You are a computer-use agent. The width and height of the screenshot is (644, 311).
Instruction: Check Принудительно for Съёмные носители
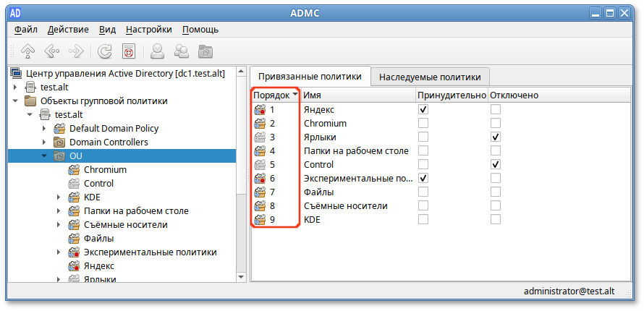coord(423,205)
